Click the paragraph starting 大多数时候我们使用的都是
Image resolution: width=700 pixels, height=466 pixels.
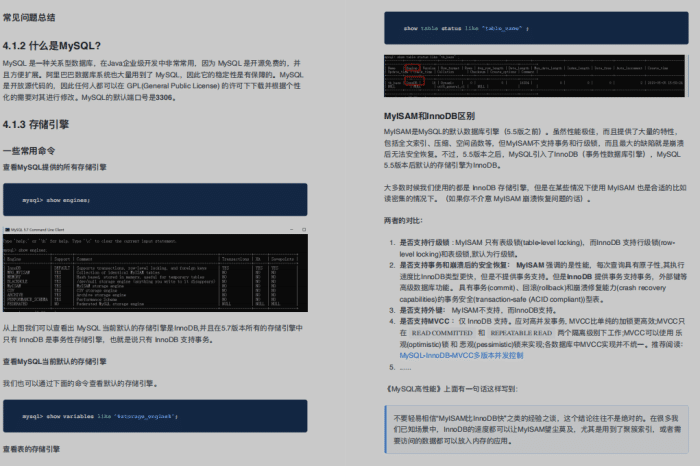point(535,193)
